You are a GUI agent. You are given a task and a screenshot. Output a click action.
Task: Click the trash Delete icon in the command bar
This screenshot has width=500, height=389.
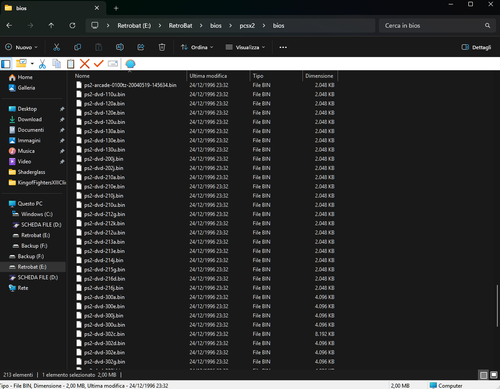coord(162,47)
